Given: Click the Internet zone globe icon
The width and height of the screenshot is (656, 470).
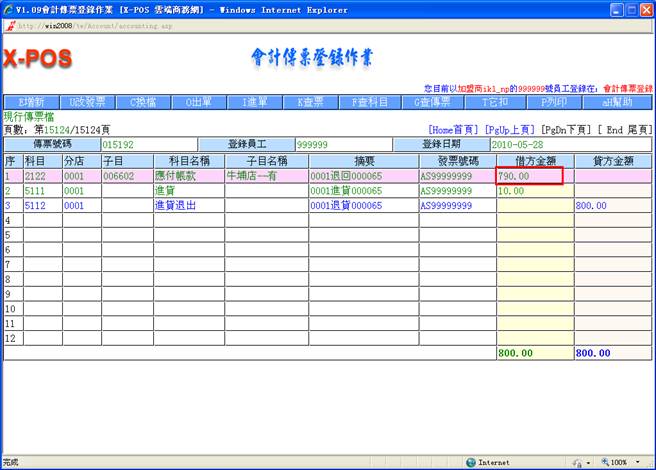Looking at the screenshot, I should [471, 462].
